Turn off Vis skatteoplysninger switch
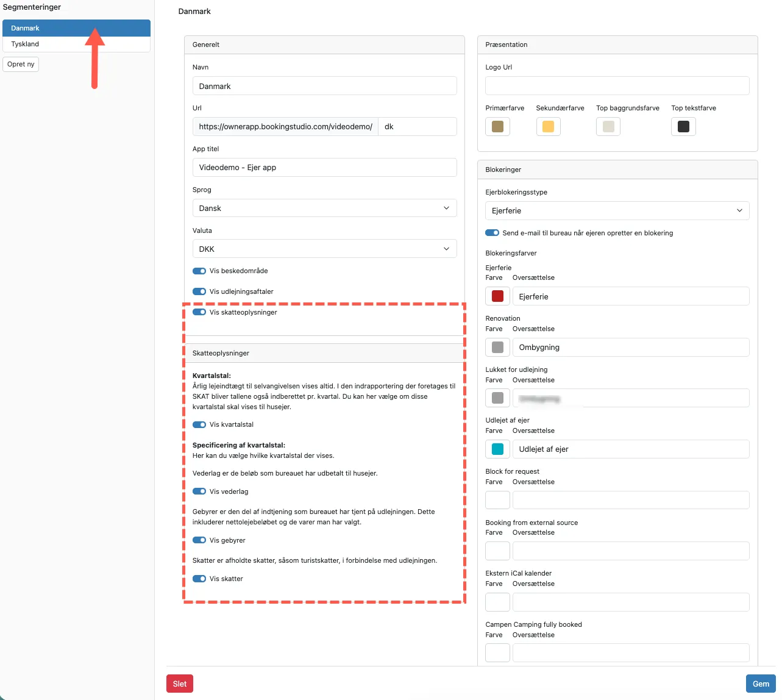Viewport: 782px width, 700px height. click(199, 312)
